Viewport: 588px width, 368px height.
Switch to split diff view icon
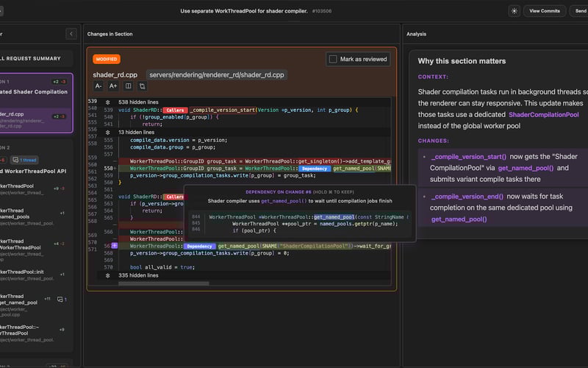coord(128,86)
